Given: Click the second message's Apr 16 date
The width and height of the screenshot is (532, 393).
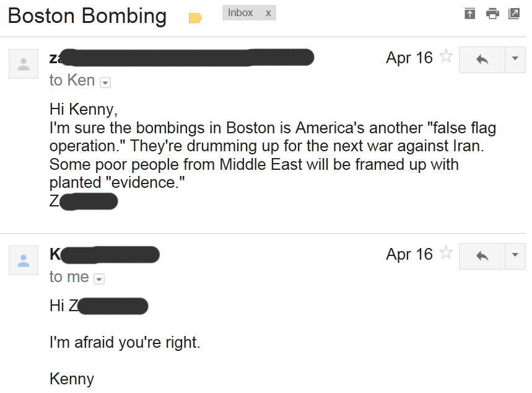Looking at the screenshot, I should pos(409,254).
